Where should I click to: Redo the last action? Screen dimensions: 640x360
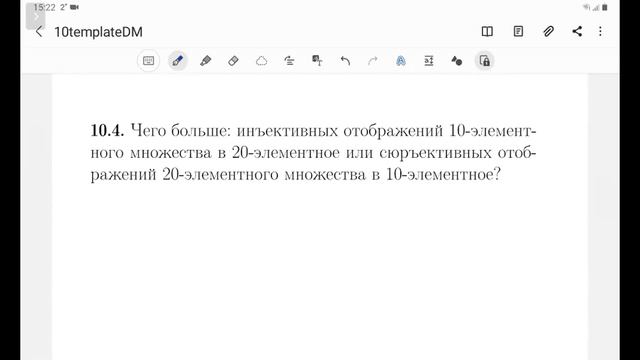click(373, 61)
